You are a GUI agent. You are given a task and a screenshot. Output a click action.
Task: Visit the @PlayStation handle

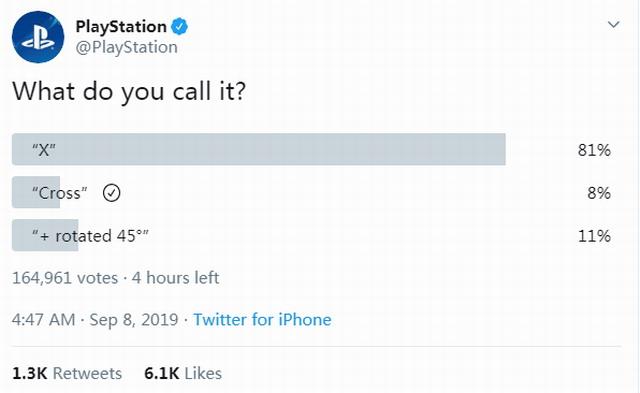[127, 47]
